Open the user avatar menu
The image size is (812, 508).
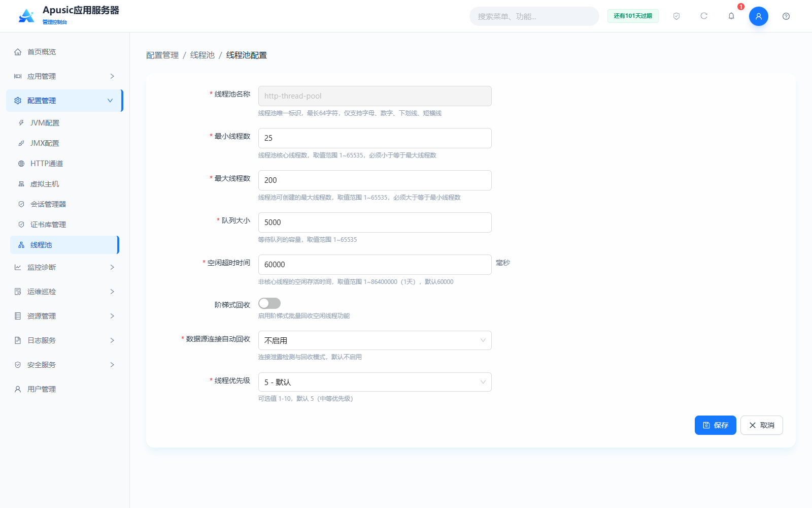point(759,16)
